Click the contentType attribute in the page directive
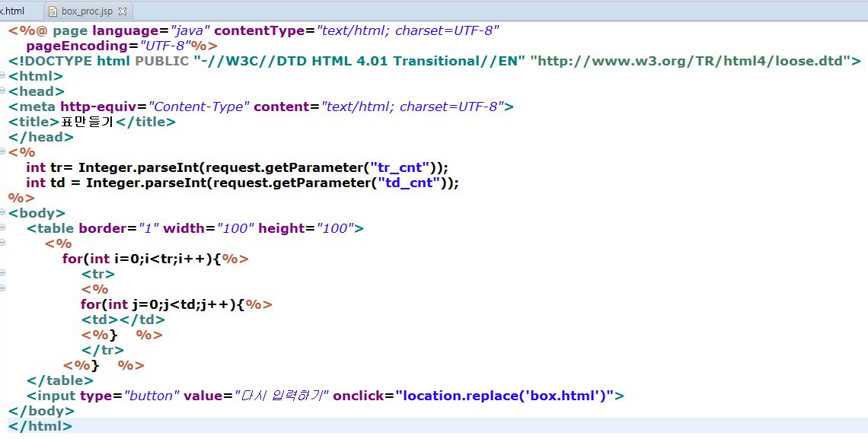 [x=356, y=31]
